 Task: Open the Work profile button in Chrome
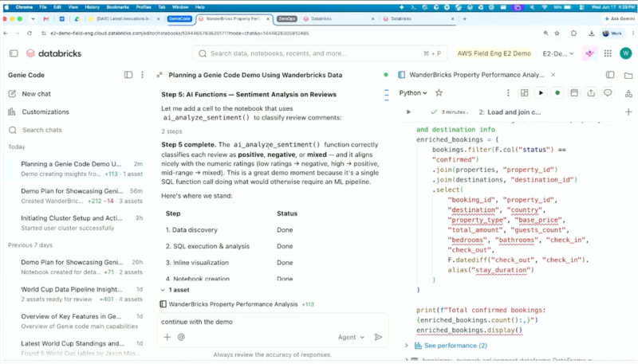(x=612, y=33)
